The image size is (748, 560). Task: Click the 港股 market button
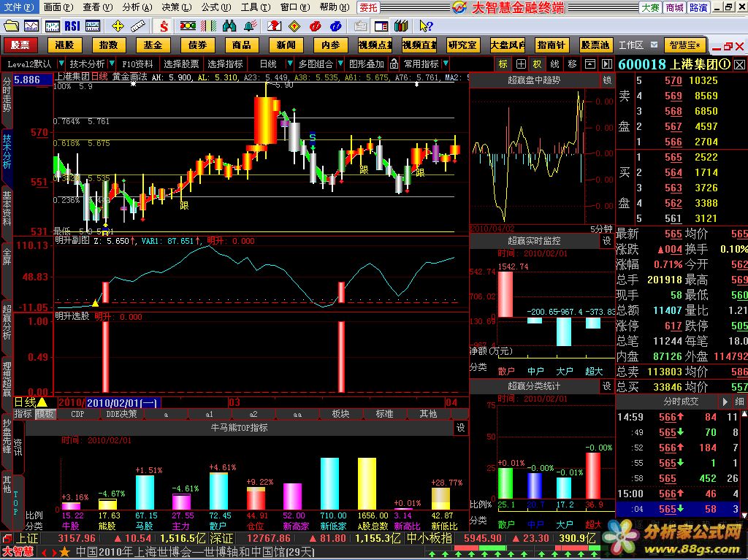(64, 45)
